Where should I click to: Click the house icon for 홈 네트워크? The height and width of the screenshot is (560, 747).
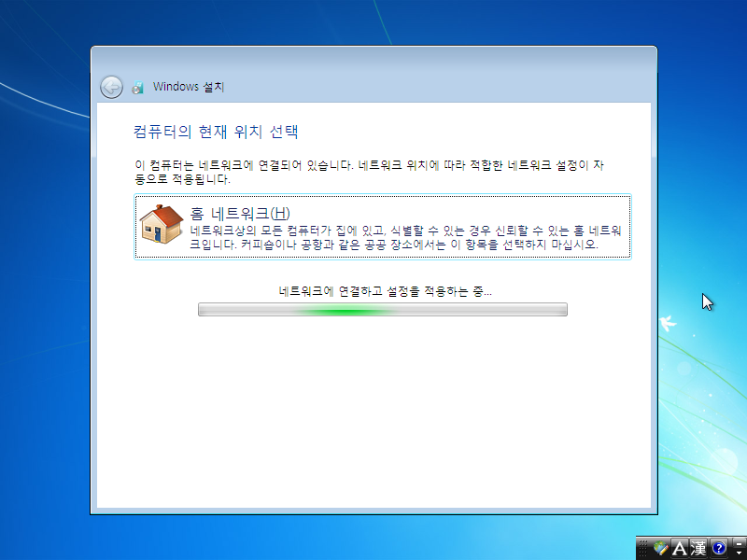161,224
